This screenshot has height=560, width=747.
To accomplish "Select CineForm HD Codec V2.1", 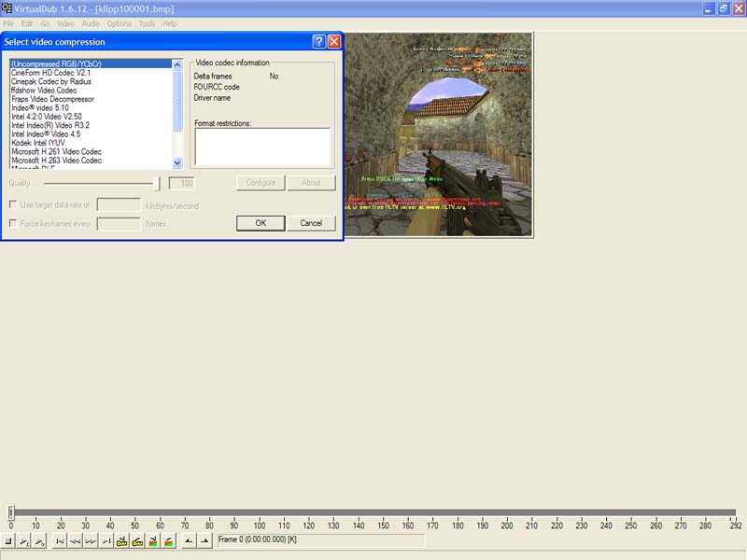I will coord(91,73).
